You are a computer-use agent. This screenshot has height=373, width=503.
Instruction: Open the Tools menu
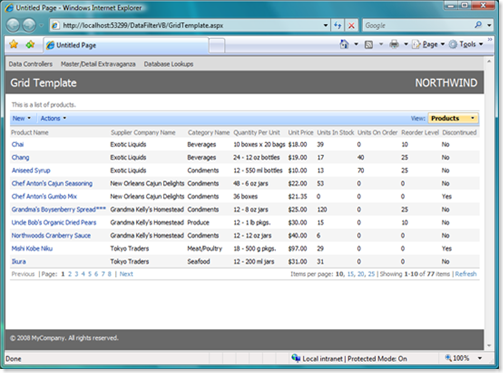tap(466, 44)
